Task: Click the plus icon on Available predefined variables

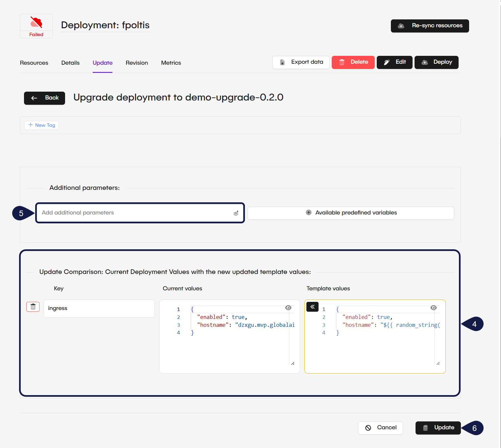Action: pyautogui.click(x=308, y=213)
